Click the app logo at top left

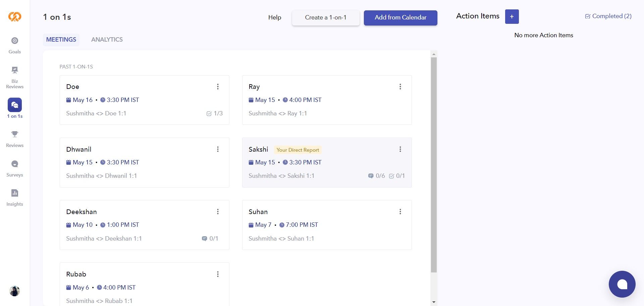15,16
